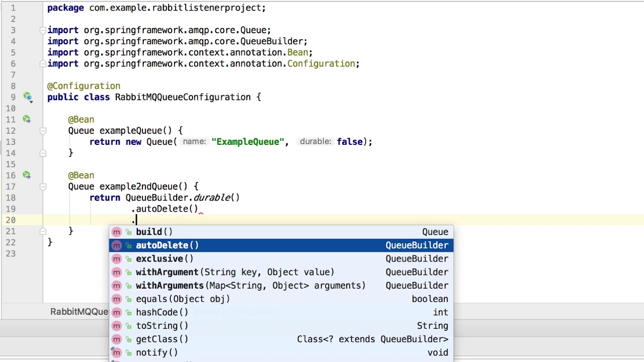The width and height of the screenshot is (644, 362).
Task: Collapse the example2ndQueue method fold marker
Action: point(43,187)
